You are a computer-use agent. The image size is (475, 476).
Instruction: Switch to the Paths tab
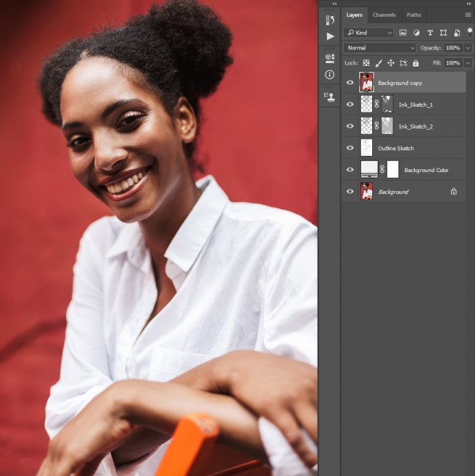(x=413, y=15)
